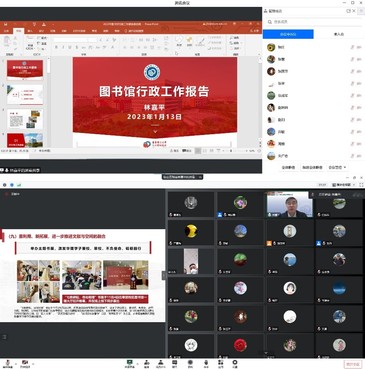Click the green Share Screen icon
The width and height of the screenshot is (365, 369).
pos(129,363)
